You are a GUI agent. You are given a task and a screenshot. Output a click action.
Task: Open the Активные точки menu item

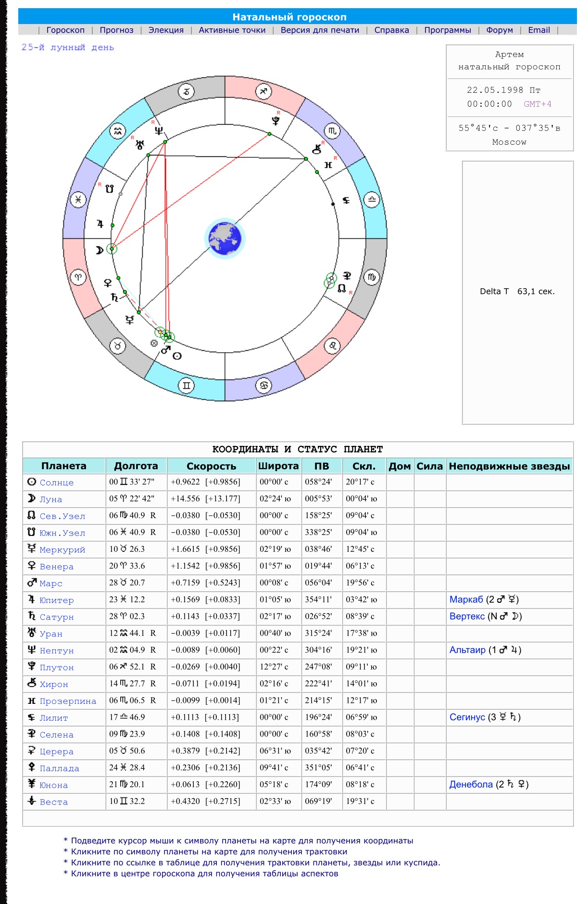(232, 30)
